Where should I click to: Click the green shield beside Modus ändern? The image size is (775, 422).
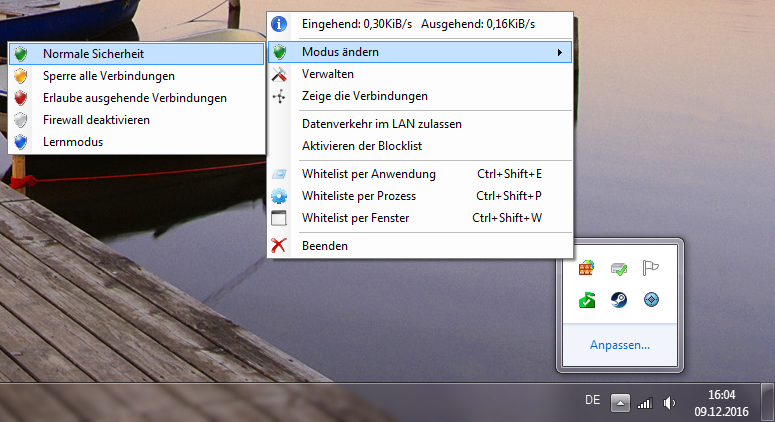279,52
